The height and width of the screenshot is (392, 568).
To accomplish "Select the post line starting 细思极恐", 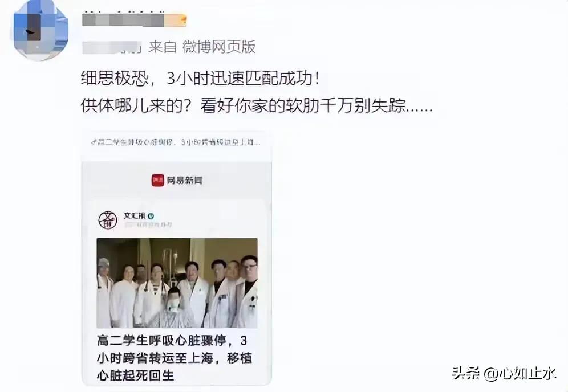I will tap(200, 78).
